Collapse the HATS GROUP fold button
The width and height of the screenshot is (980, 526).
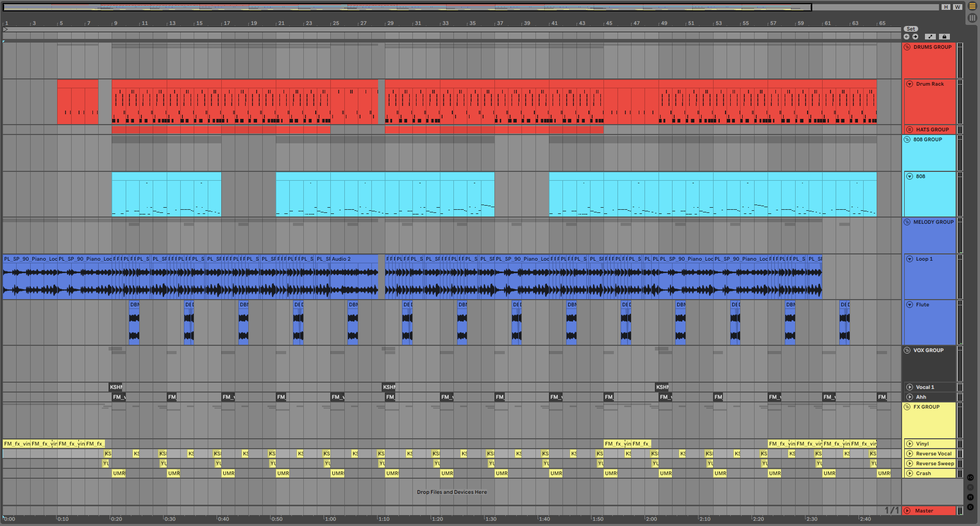tap(909, 129)
